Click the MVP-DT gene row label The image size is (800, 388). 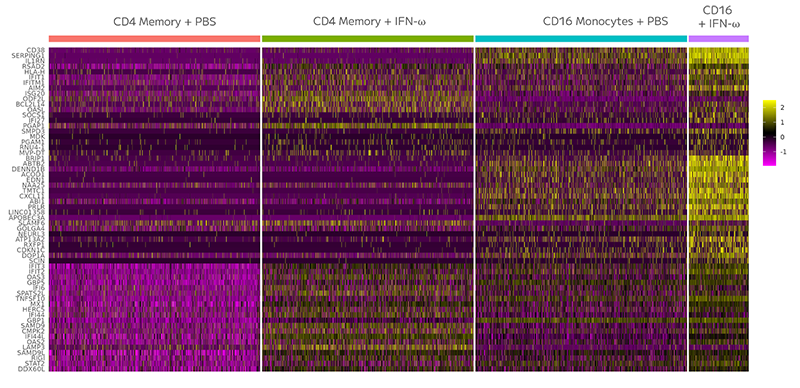tap(33, 153)
